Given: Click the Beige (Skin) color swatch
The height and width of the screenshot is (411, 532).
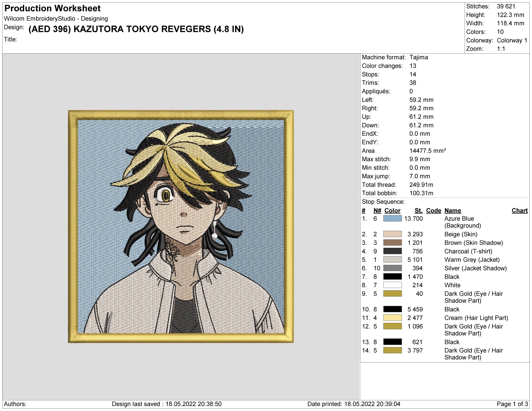Looking at the screenshot, I should 392,234.
